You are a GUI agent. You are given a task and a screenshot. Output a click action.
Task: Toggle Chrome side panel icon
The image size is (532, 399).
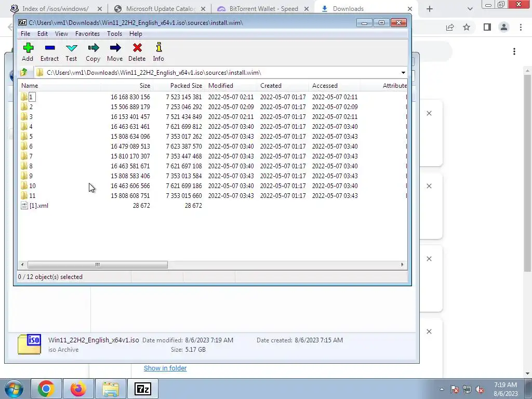pos(487,27)
